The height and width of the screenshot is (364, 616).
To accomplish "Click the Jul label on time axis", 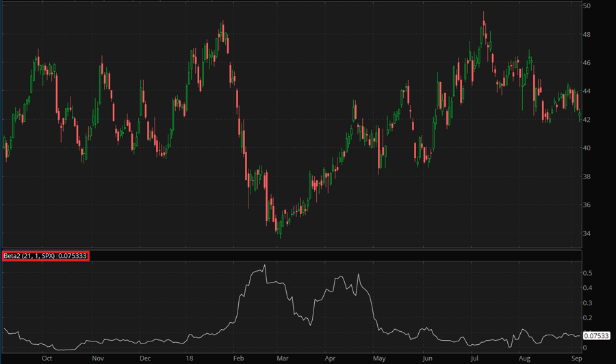I will point(474,358).
